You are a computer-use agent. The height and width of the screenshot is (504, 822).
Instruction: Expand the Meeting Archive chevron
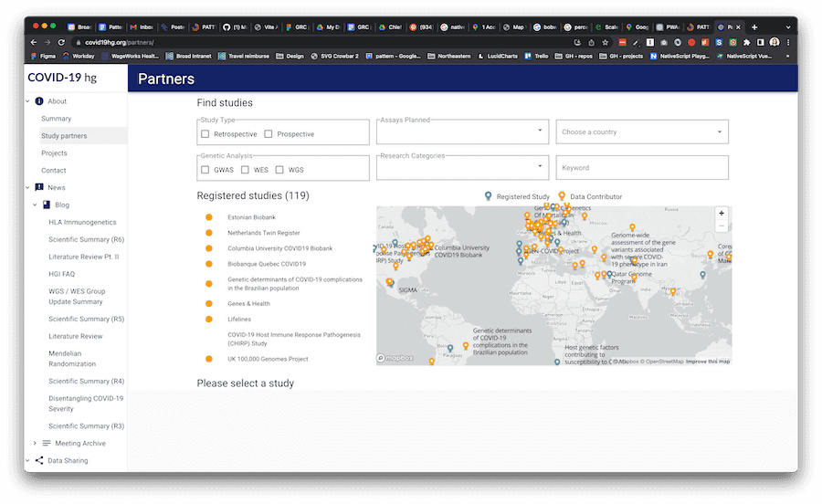(x=35, y=443)
